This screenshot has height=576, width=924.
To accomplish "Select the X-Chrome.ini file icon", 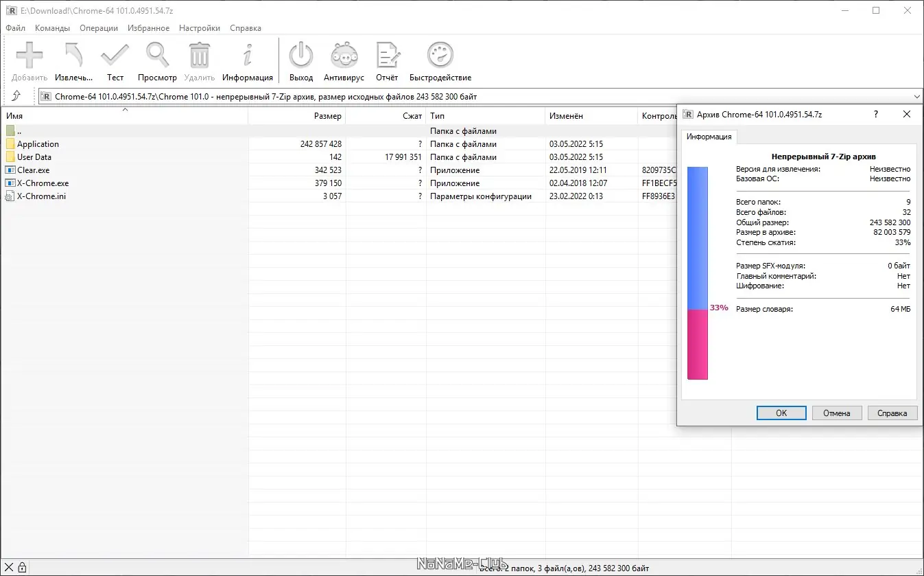I will click(x=10, y=196).
